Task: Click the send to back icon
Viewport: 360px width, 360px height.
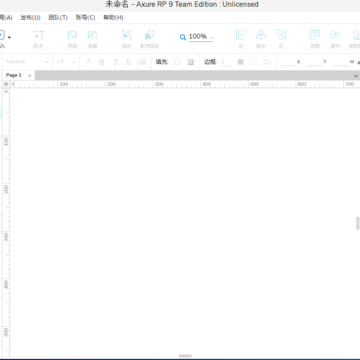Action: tap(92, 35)
